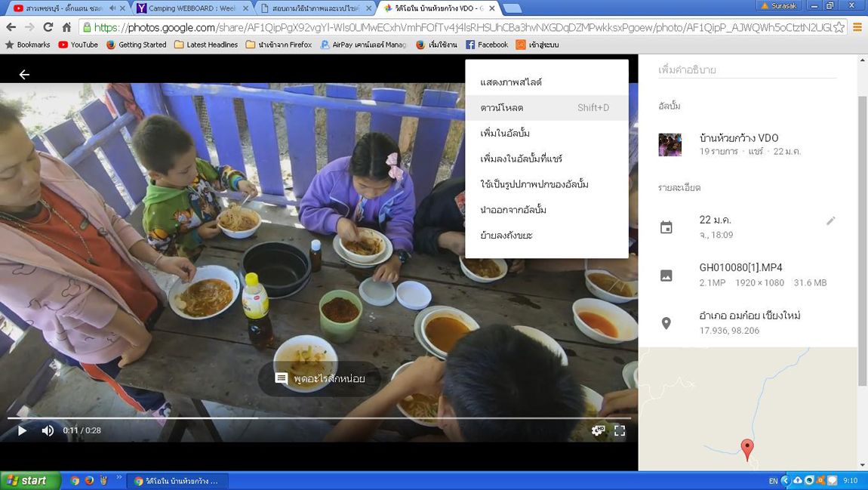Click taskbar Chrome window button
Image resolution: width=868 pixels, height=490 pixels.
(x=177, y=481)
